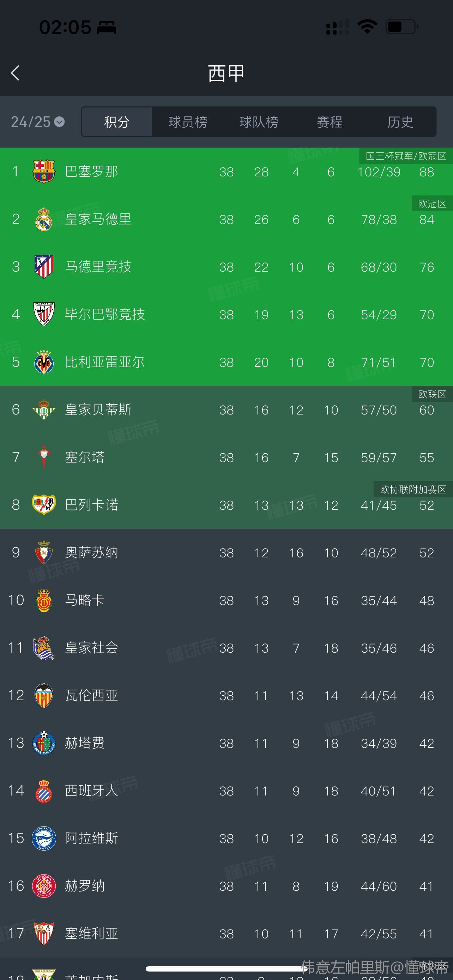Image resolution: width=453 pixels, height=980 pixels.
Task: Open the 巴列卡诺 team row
Action: 226,505
